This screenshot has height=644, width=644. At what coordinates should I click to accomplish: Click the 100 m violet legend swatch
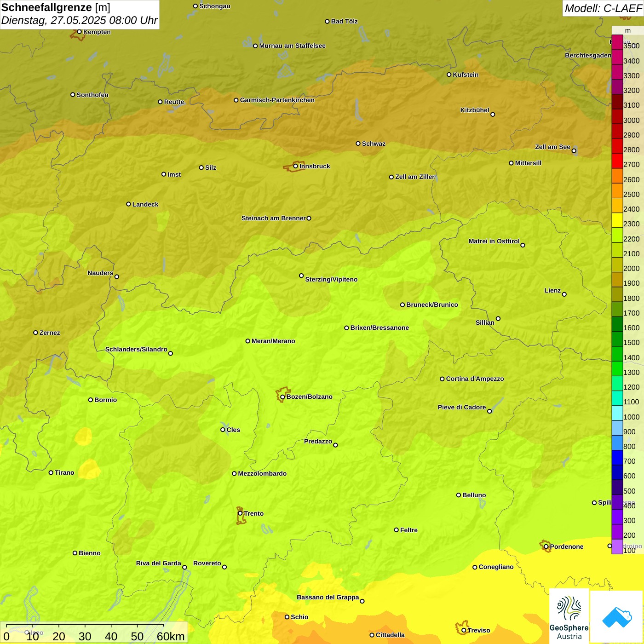coord(617,546)
